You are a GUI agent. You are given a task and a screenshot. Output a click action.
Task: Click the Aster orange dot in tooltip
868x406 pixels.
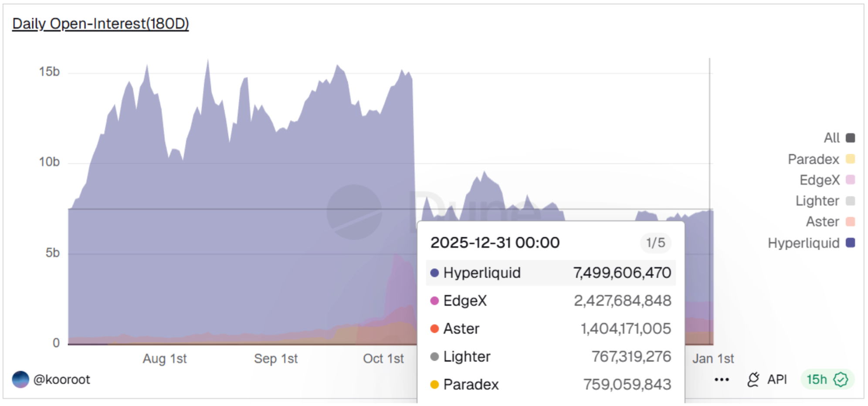click(434, 328)
